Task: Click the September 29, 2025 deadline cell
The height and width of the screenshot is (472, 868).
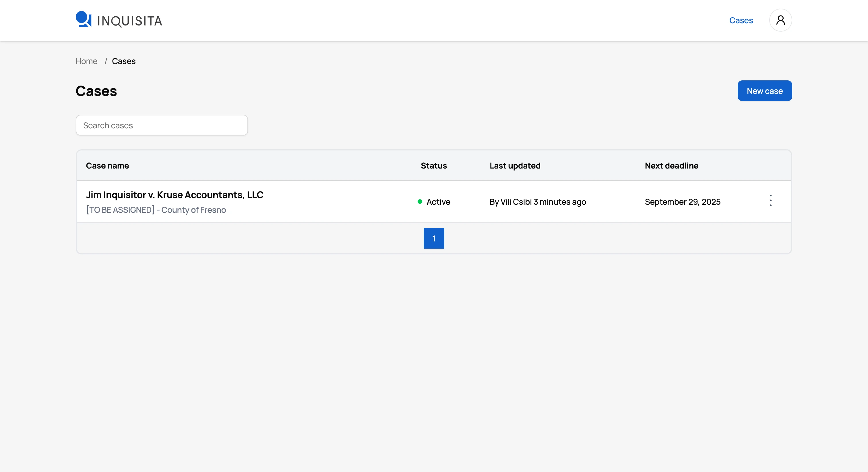Action: click(x=682, y=202)
